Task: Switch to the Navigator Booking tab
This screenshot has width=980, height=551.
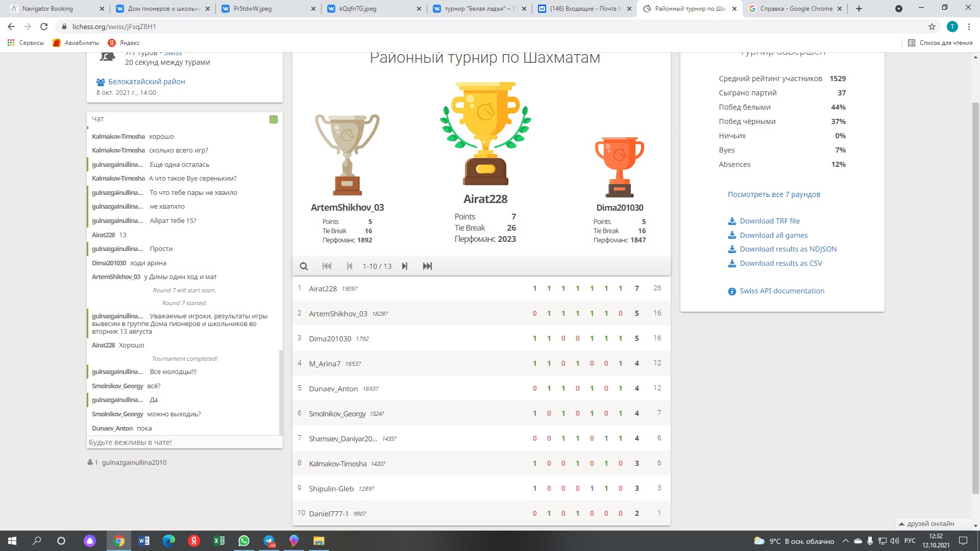Action: click(x=47, y=9)
